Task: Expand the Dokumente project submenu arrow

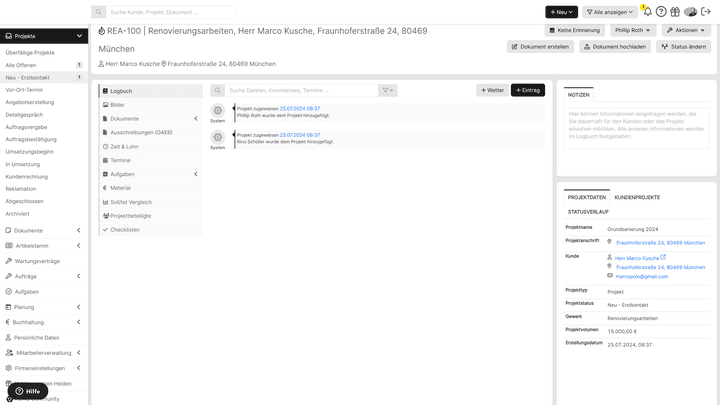Action: click(x=196, y=118)
